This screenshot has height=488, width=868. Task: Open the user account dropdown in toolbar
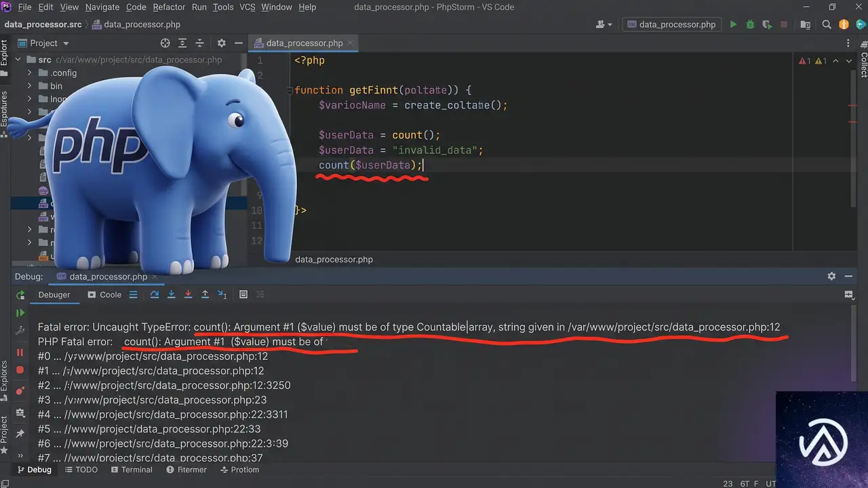pyautogui.click(x=604, y=24)
